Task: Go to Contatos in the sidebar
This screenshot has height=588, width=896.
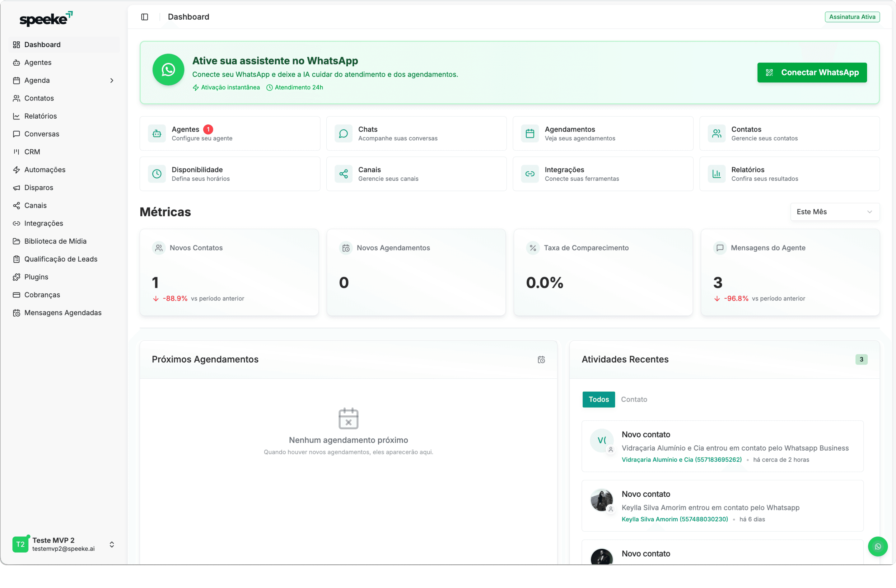Action: (64, 98)
